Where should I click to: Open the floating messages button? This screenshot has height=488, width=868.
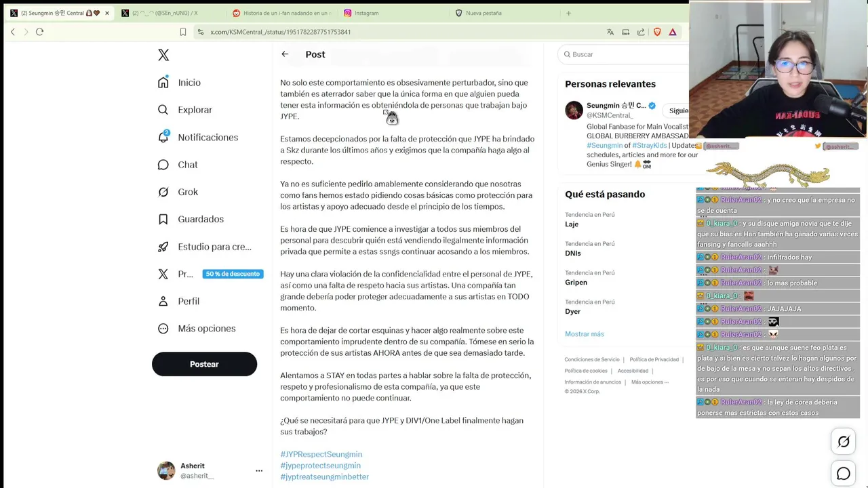844,474
